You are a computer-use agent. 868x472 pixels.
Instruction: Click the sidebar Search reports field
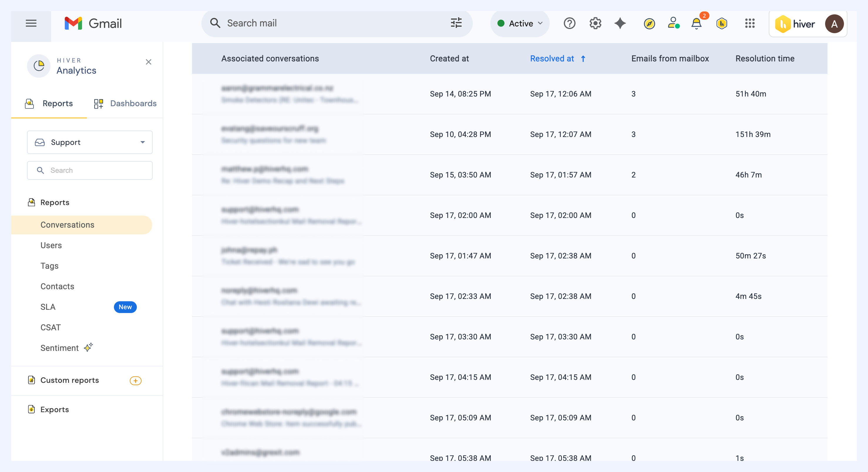(90, 170)
